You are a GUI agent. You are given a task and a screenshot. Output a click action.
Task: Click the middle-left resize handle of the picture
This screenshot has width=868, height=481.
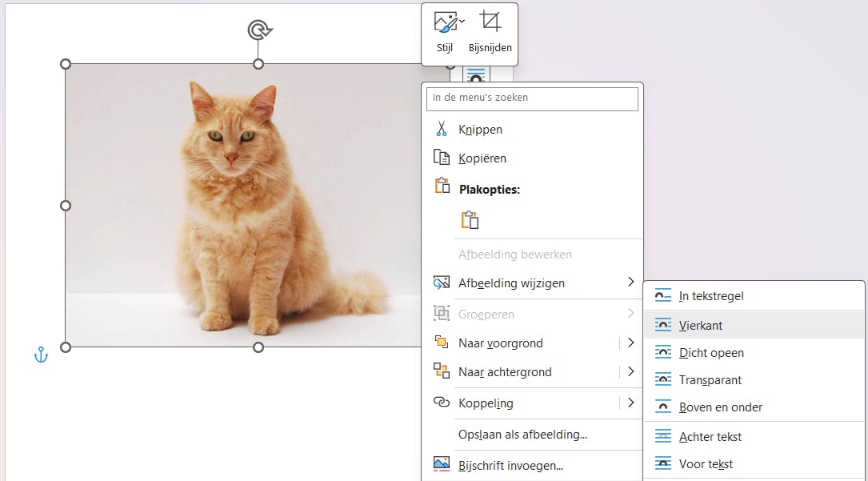click(x=66, y=206)
